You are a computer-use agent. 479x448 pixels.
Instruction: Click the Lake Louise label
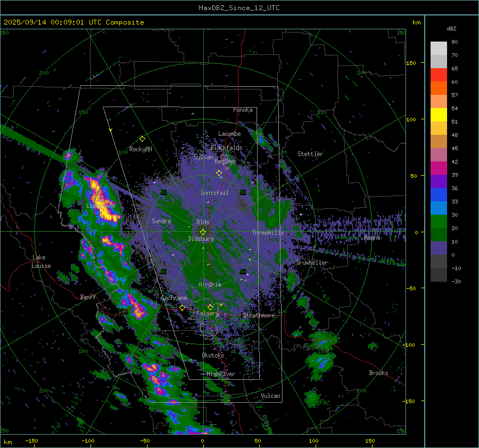(41, 262)
